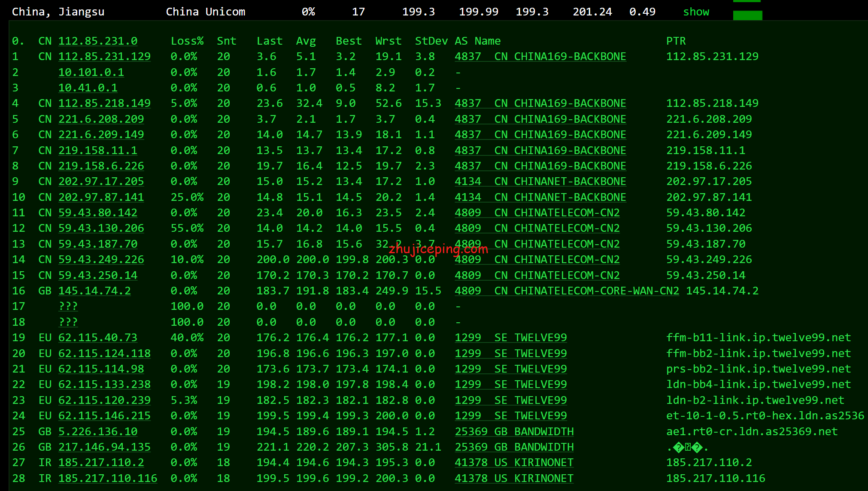Open IP link 112.85.231.129

pos(104,57)
